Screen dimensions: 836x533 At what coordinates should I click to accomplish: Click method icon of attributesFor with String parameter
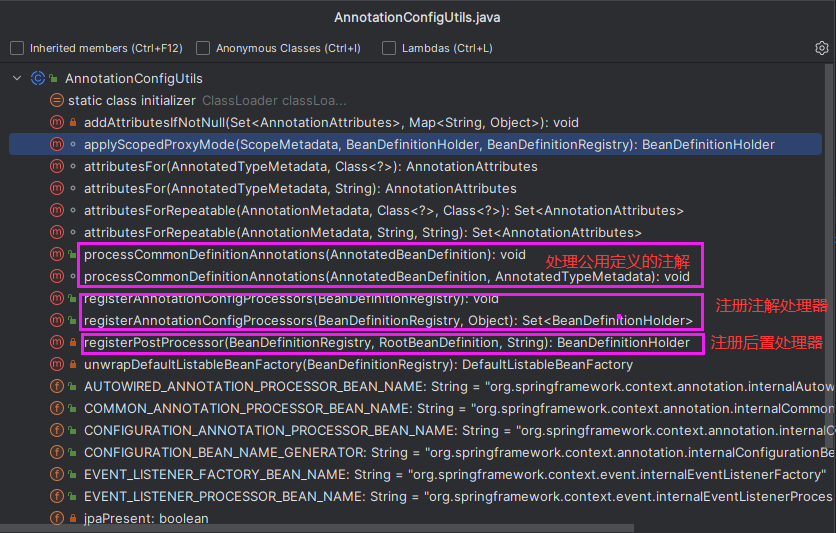point(57,188)
